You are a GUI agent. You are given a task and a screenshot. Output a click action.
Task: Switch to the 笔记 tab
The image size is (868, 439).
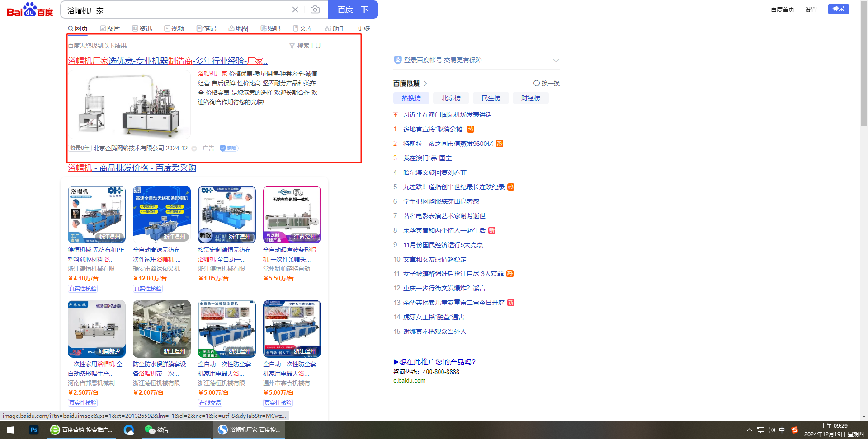[x=206, y=28]
